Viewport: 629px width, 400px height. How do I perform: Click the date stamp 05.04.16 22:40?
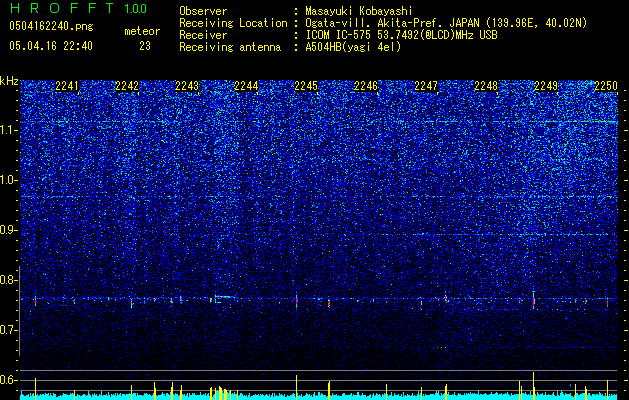[51, 46]
